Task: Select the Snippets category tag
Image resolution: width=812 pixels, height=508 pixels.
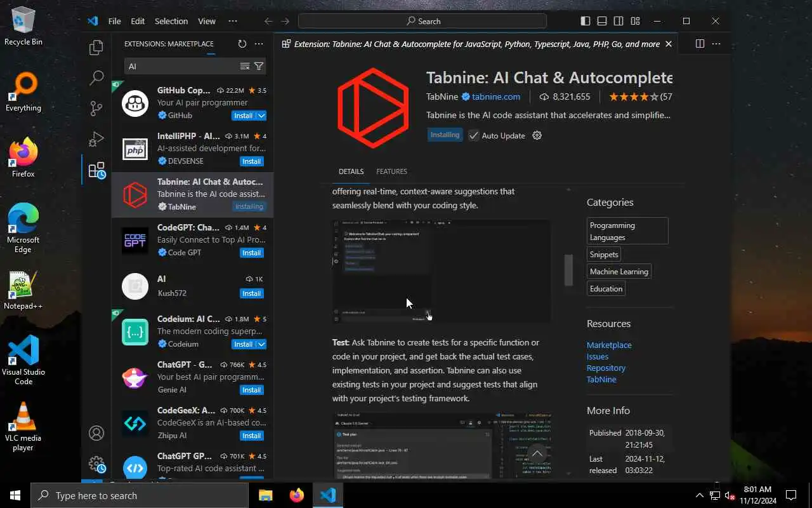Action: click(x=604, y=254)
